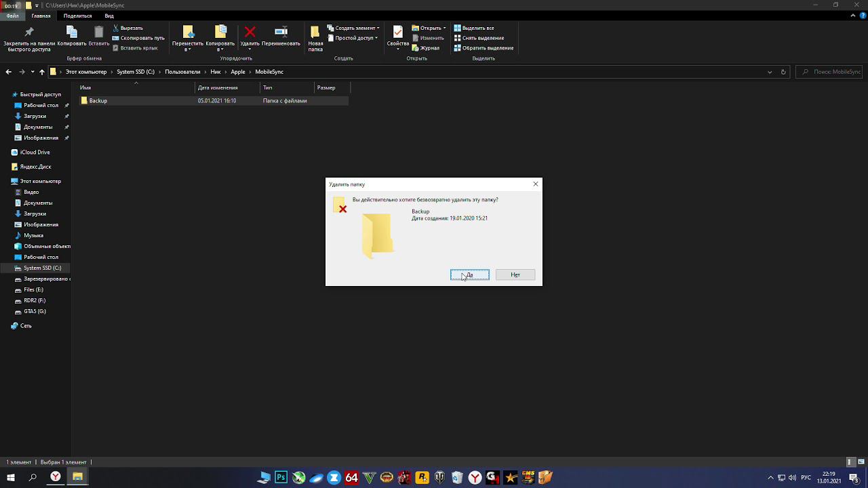Click Пользователи in the address breadcrumb
The image size is (868, 488).
(x=182, y=72)
